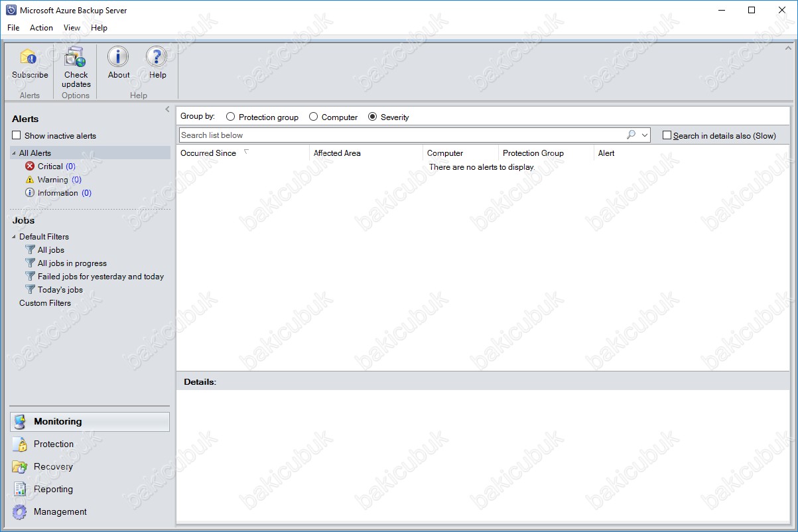Open the Help menu in menu bar
Screen dimensions: 798x532
tap(99, 28)
